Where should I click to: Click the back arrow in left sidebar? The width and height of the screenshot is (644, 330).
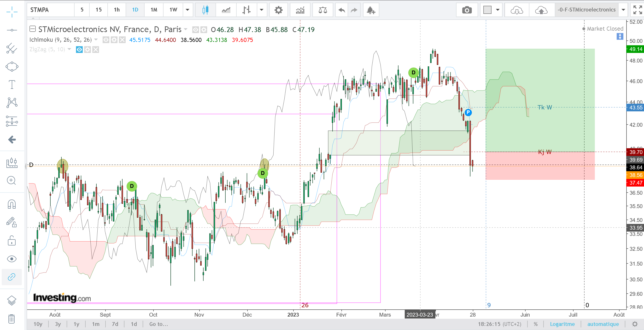(x=12, y=140)
